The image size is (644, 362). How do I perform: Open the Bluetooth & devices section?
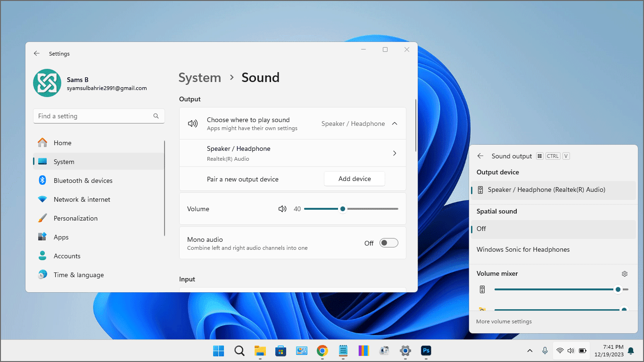[99, 181]
